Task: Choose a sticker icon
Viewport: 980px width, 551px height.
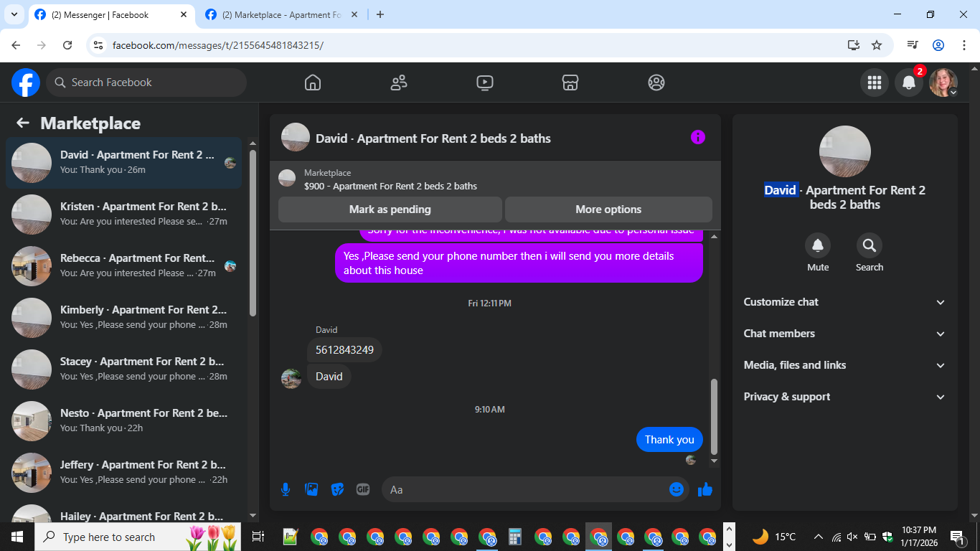Action: 337,489
